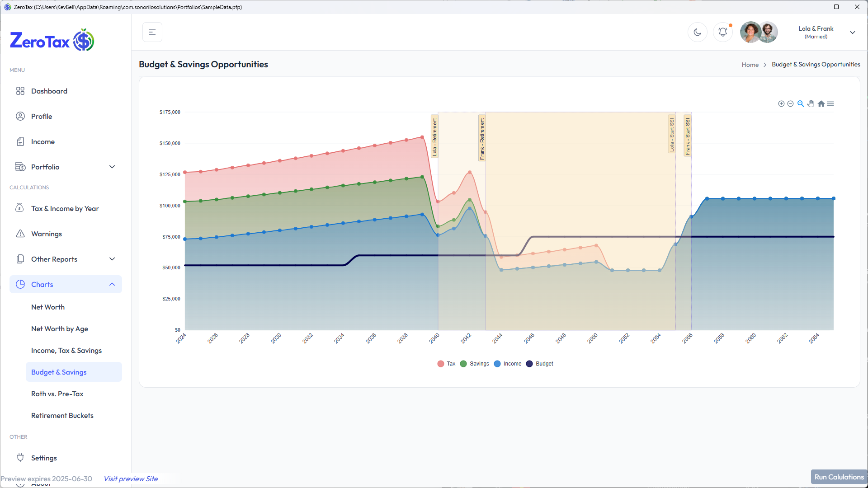Click the chart zoom out icon
Screen dimensions: 868x488
[x=790, y=104]
